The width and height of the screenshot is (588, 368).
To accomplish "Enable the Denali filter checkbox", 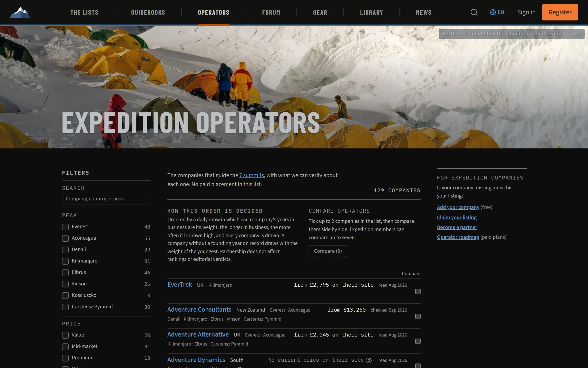I will (x=65, y=250).
